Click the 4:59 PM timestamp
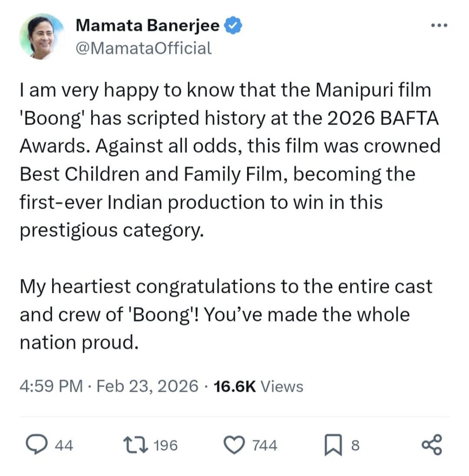Viewport: 469px width, 476px height. pyautogui.click(x=51, y=386)
